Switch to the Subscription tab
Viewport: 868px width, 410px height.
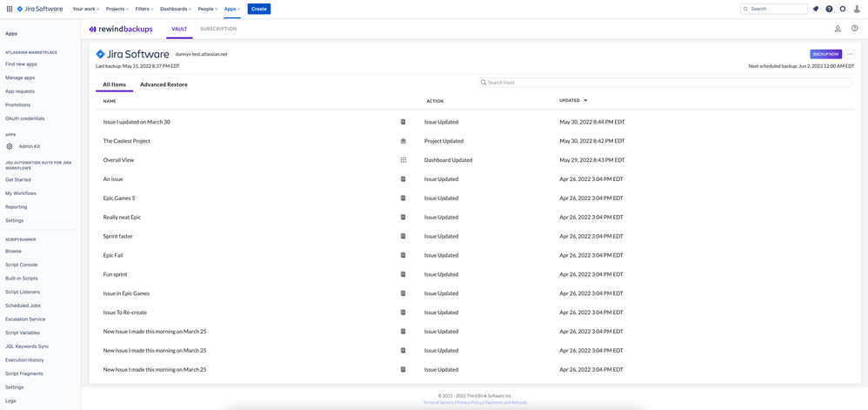tap(218, 29)
